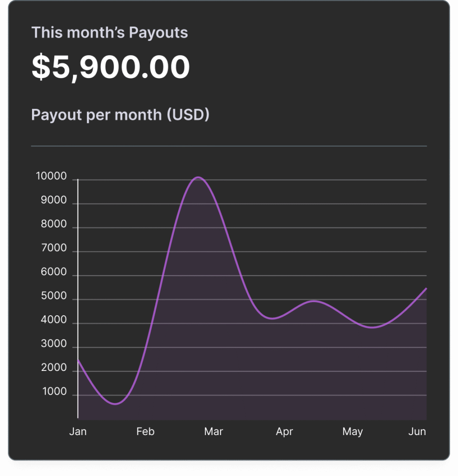This screenshot has width=458, height=476.
Task: Select the May month label
Action: point(353,432)
